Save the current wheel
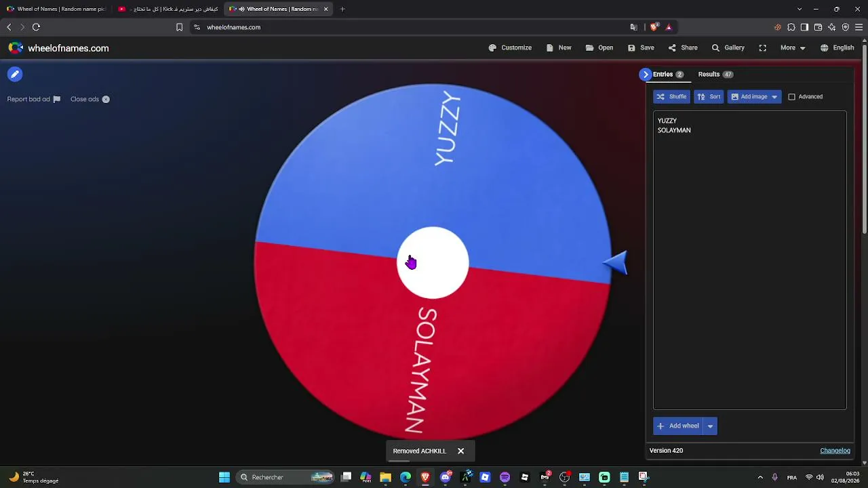This screenshot has height=488, width=868. [x=641, y=48]
